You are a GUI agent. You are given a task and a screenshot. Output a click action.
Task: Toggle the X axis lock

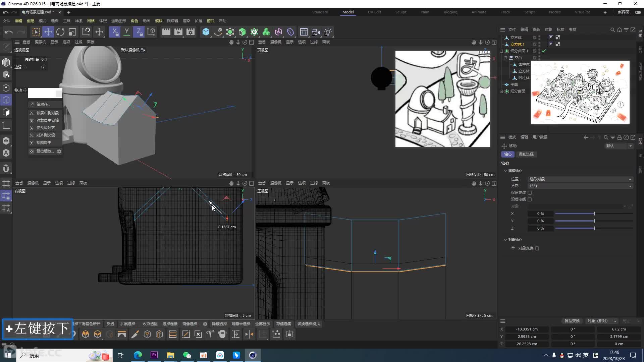click(115, 32)
